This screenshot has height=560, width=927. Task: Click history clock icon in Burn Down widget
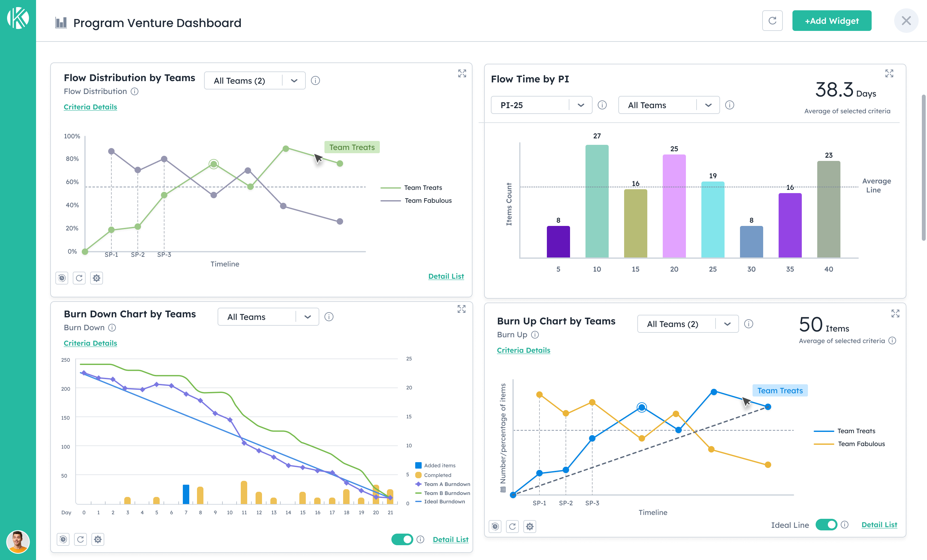click(x=63, y=539)
